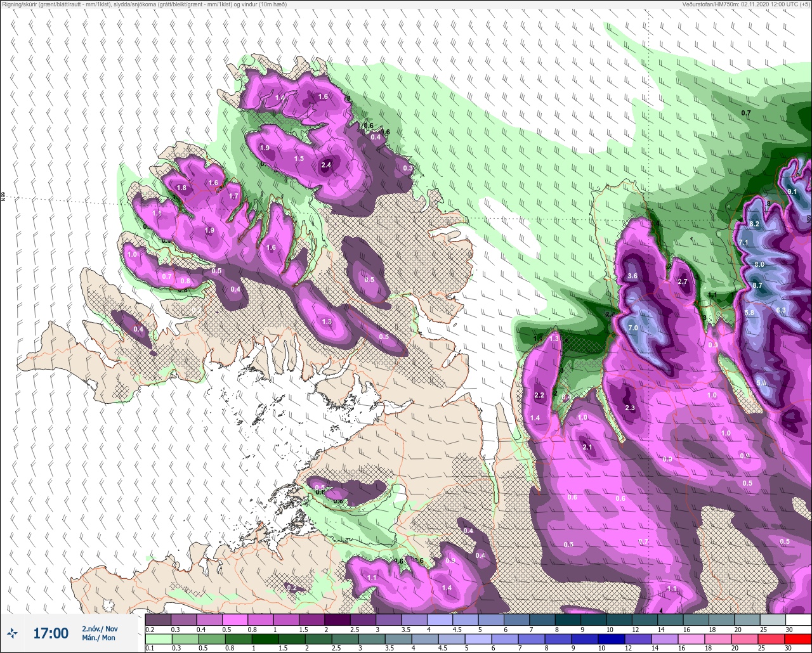Click the 1.8 precipitation value on the map
The image size is (812, 653).
[181, 188]
